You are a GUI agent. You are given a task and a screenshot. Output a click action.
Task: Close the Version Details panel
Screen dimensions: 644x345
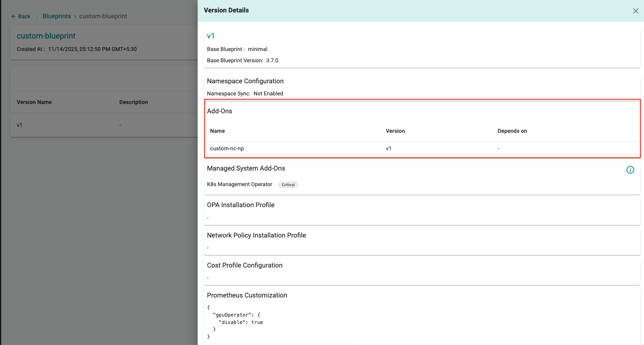tap(635, 11)
